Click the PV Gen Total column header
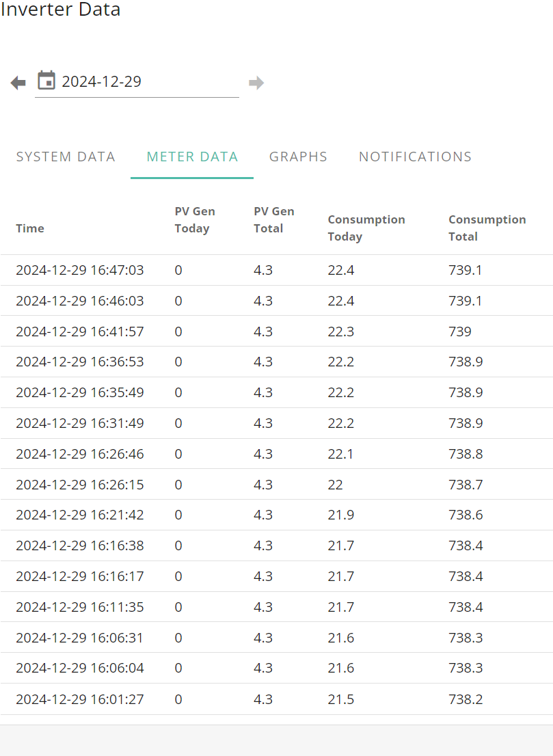This screenshot has width=553, height=756. coord(274,220)
